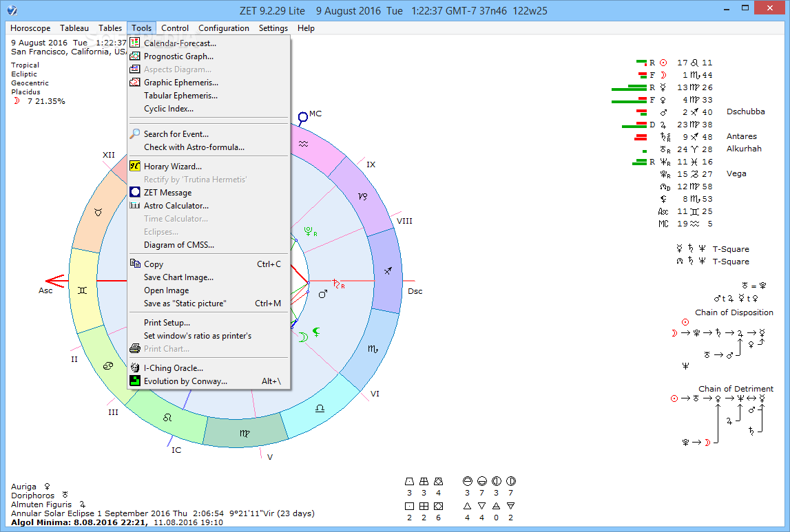Image resolution: width=790 pixels, height=532 pixels.
Task: Click the Mars symbol in the chart wheel
Action: pyautogui.click(x=323, y=294)
